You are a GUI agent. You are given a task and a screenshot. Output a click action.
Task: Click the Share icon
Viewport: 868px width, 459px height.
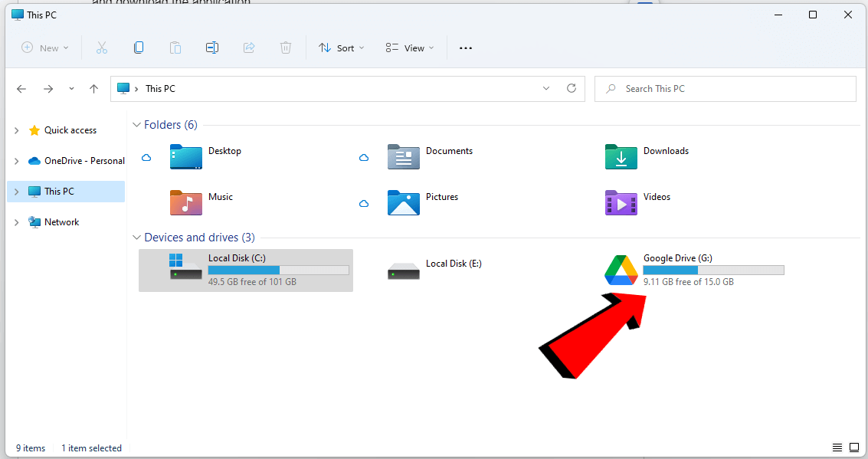[249, 47]
